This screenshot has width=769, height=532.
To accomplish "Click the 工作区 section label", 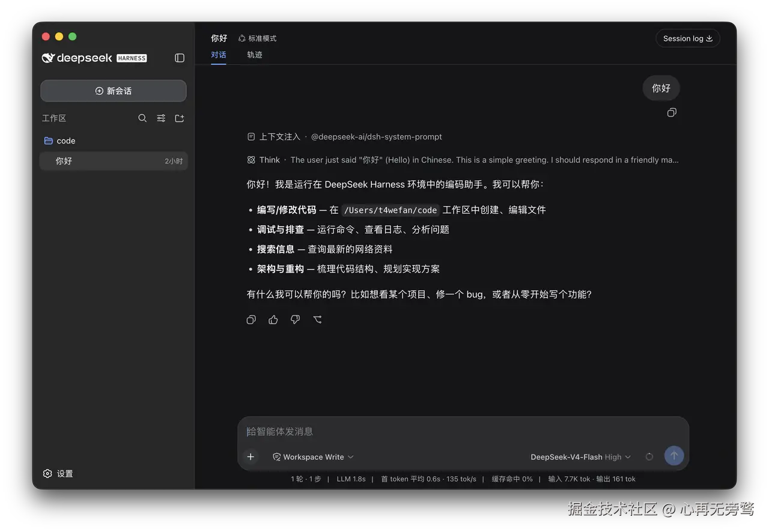I will pos(54,118).
